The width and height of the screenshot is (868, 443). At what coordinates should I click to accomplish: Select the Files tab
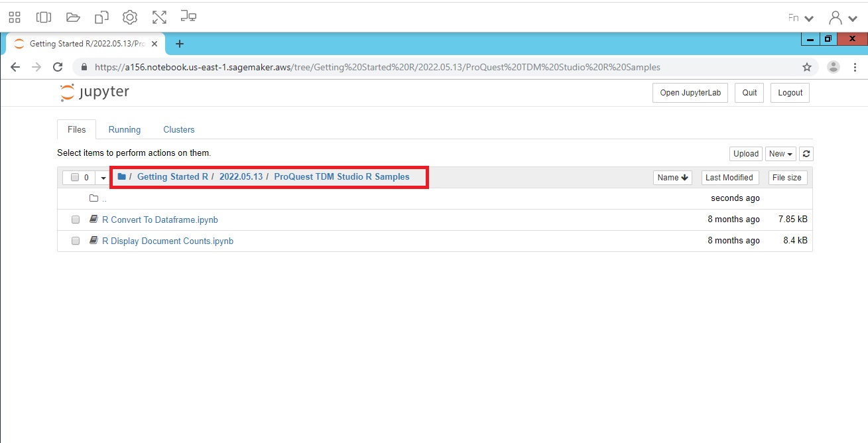click(77, 130)
